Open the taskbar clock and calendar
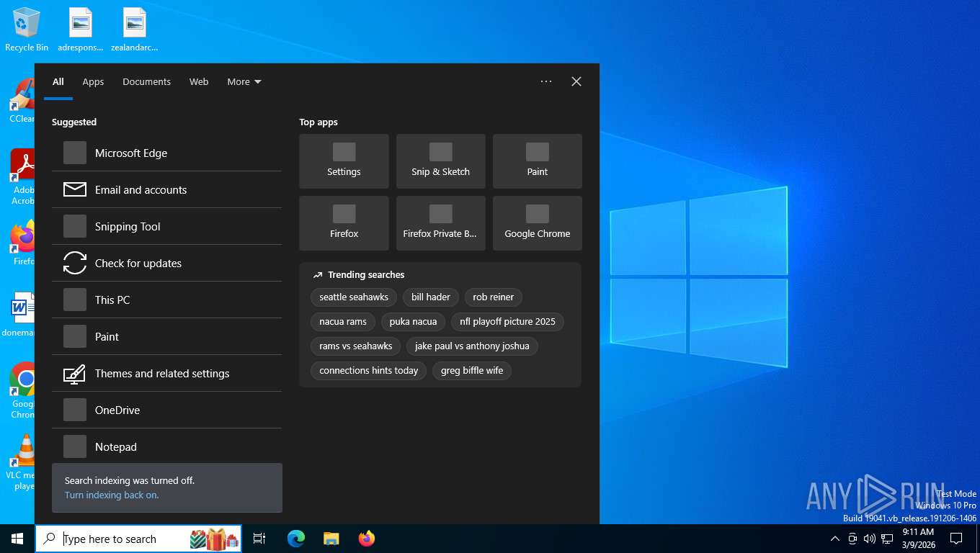The height and width of the screenshot is (553, 980). (x=918, y=539)
